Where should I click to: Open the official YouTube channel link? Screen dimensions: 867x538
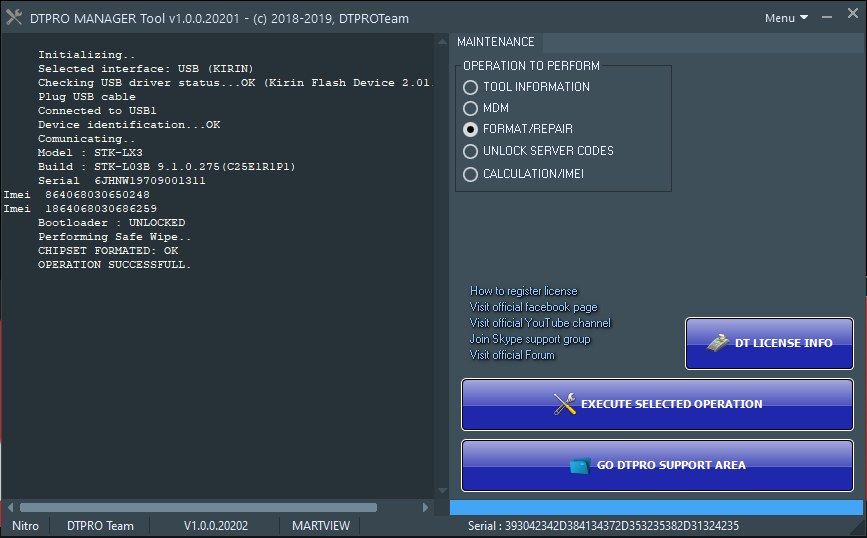[540, 323]
